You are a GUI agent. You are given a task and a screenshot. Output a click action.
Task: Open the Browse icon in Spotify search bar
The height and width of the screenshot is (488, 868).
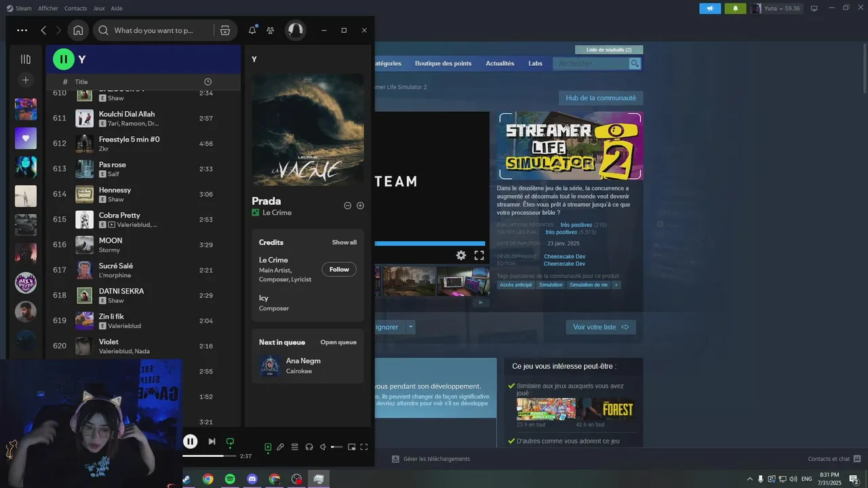coord(225,30)
